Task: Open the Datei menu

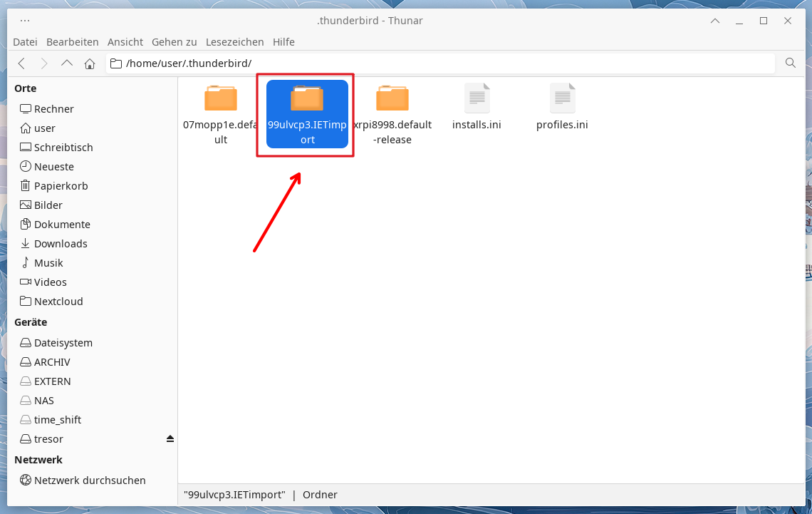Action: (x=25, y=42)
